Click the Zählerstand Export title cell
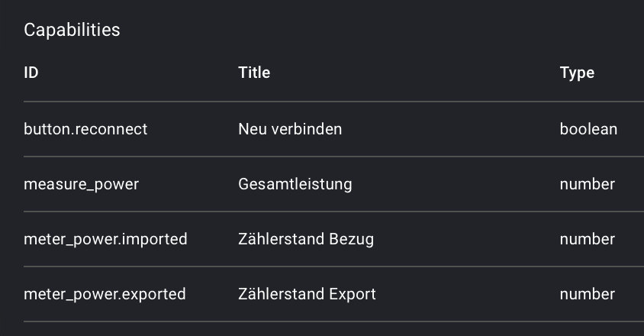644x336 pixels. (x=307, y=294)
